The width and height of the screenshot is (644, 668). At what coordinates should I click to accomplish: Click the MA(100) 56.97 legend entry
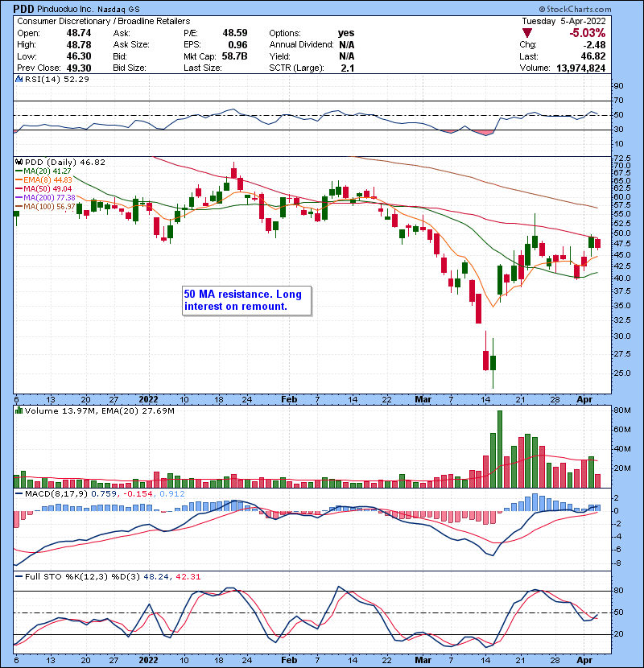tap(45, 207)
